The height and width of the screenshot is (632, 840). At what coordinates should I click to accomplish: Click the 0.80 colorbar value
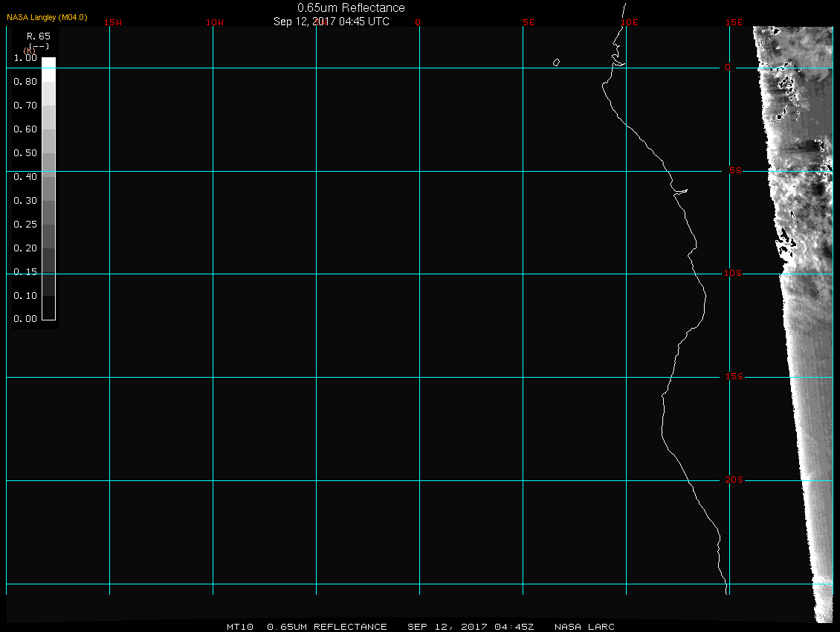25,82
